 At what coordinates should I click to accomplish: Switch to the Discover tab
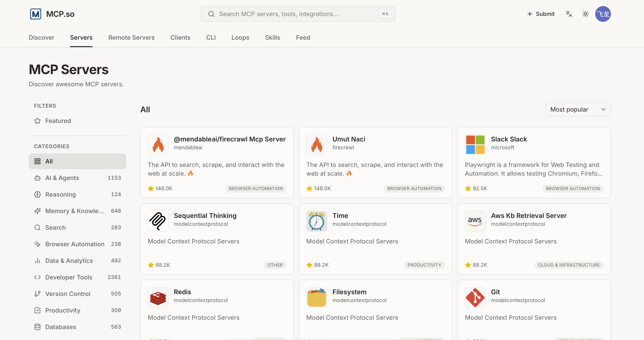pyautogui.click(x=41, y=37)
